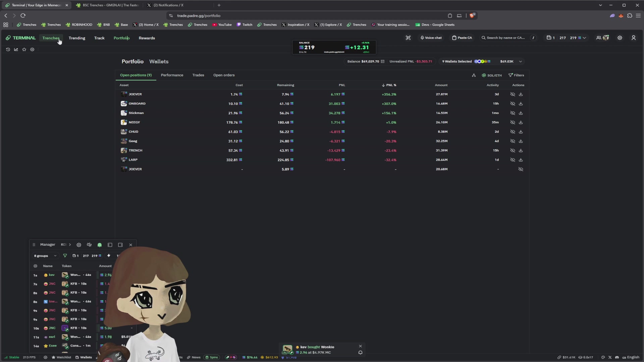
Task: Expand the 9 Wallets Selected dropdown
Action: click(x=482, y=62)
